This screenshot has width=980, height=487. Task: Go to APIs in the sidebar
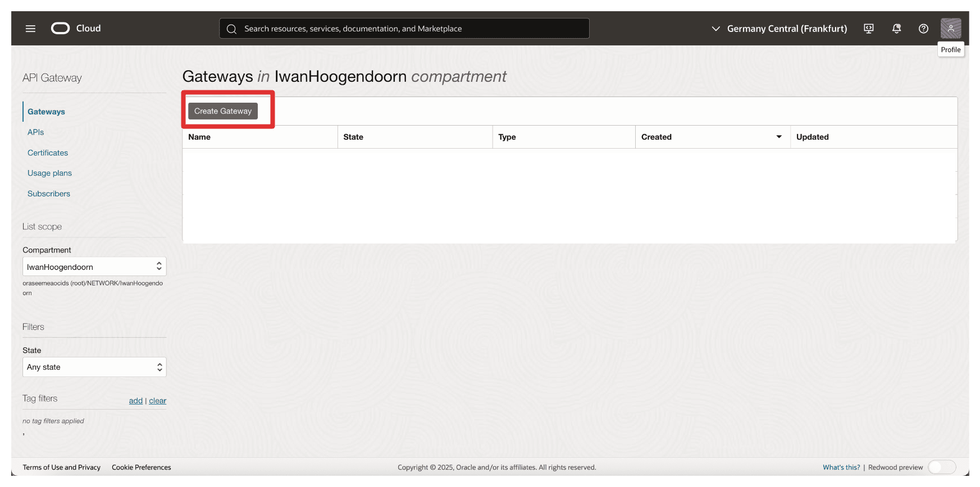tap(35, 132)
